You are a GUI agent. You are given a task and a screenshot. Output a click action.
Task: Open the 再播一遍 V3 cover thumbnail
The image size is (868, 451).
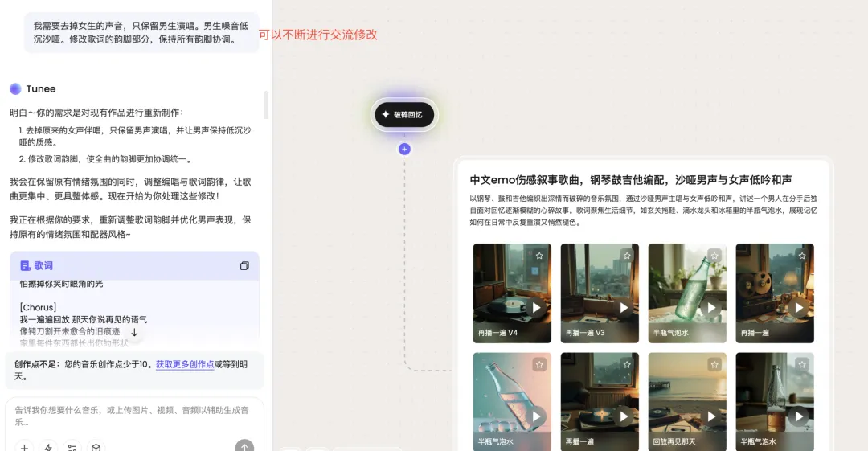click(x=600, y=293)
